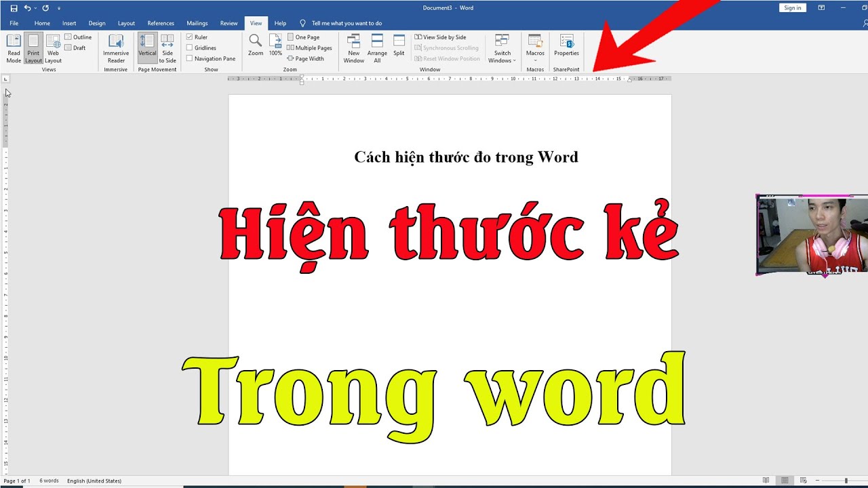Zoom to Multiple Pages

(309, 48)
